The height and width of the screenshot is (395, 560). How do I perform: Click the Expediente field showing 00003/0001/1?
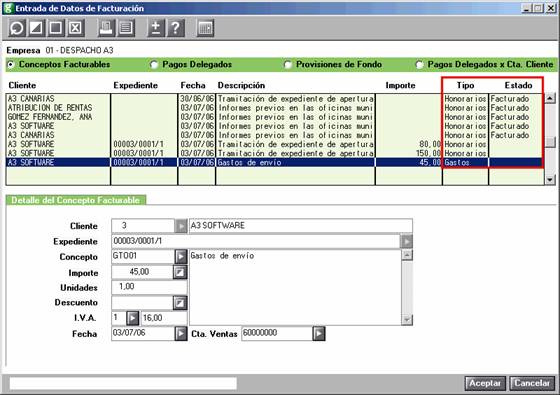[x=256, y=241]
